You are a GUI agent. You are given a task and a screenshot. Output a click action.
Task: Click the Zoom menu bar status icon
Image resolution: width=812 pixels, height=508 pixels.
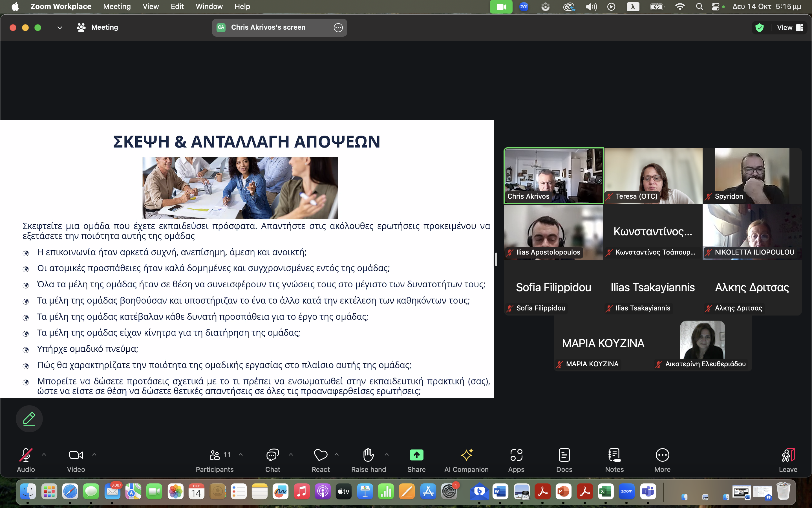524,6
